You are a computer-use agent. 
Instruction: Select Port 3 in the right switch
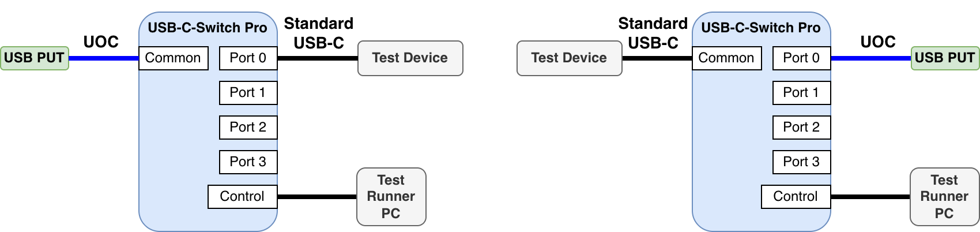coord(801,162)
